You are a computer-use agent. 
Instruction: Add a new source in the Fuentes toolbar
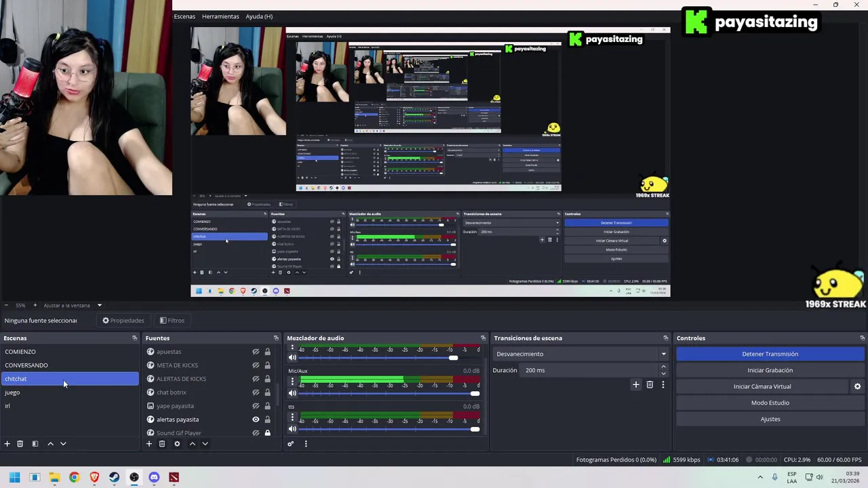[149, 444]
